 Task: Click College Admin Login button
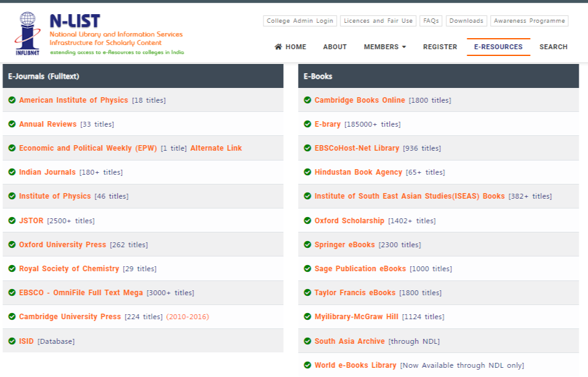click(x=300, y=21)
